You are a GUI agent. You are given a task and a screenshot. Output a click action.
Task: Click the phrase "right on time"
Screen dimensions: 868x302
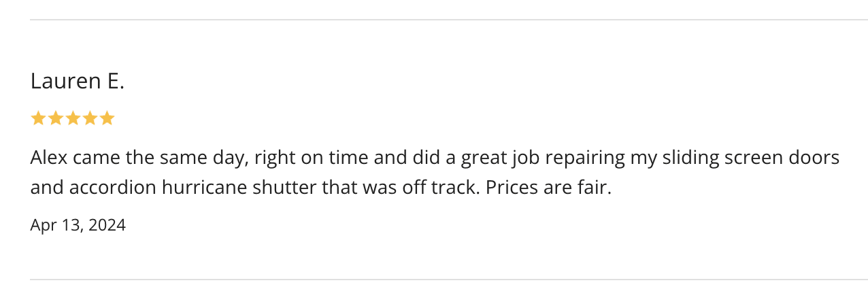(x=305, y=158)
